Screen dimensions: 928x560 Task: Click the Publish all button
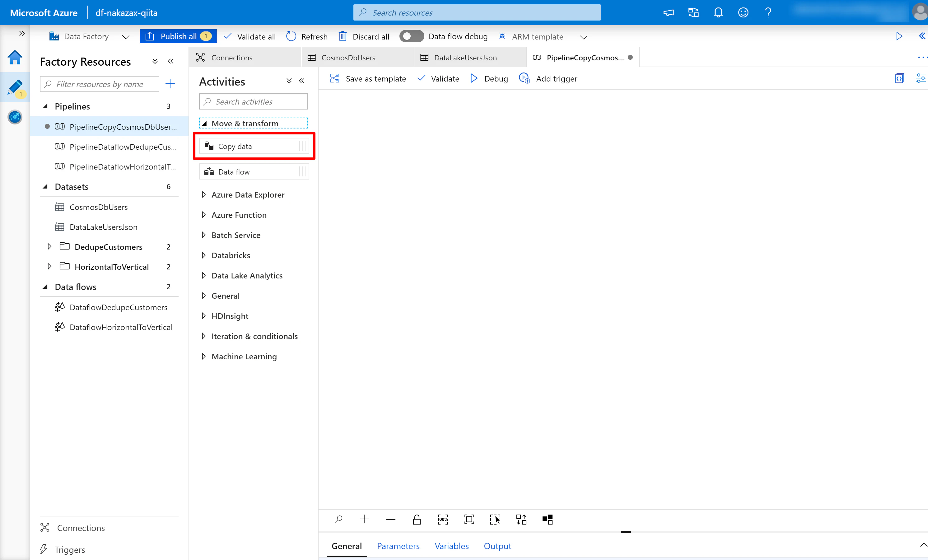[x=178, y=36]
